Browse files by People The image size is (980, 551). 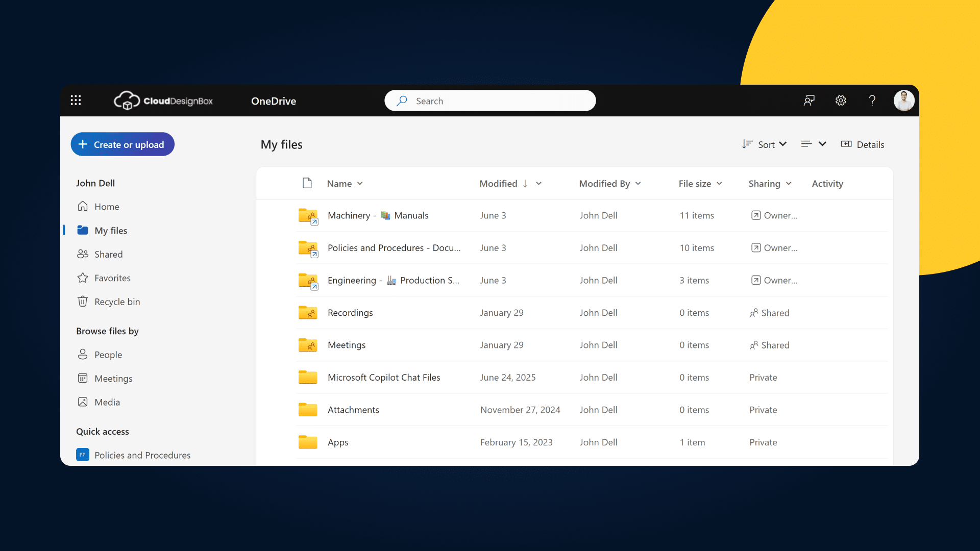click(108, 355)
